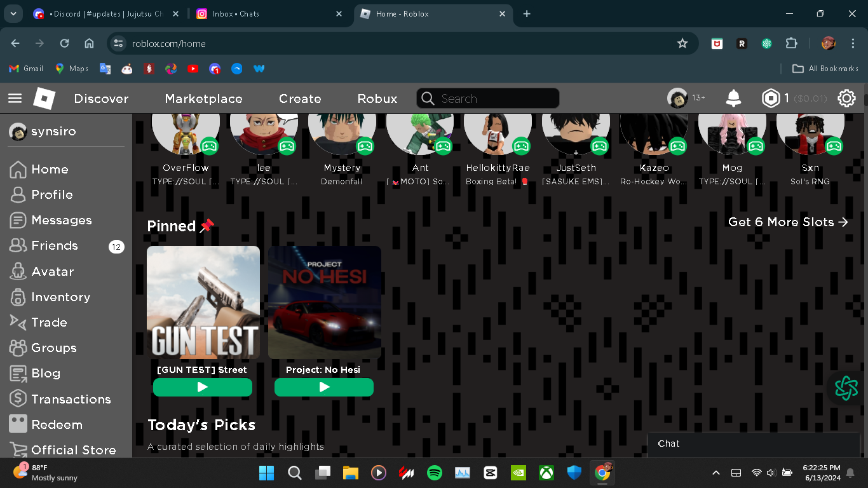
Task: Reload the page with the refresh button
Action: tap(64, 43)
